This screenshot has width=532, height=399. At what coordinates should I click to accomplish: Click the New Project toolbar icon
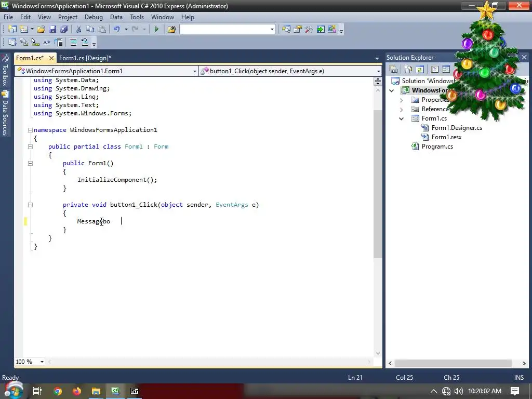(12, 30)
